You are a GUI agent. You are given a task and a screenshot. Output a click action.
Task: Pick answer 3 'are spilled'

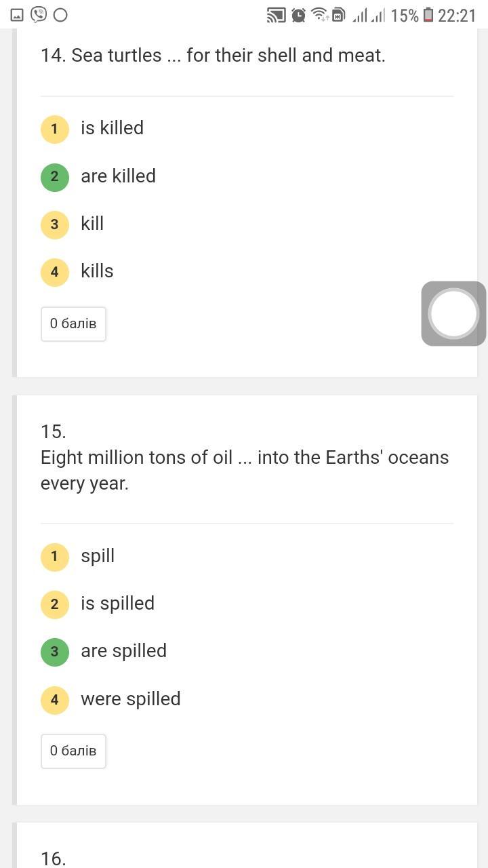[x=55, y=652]
